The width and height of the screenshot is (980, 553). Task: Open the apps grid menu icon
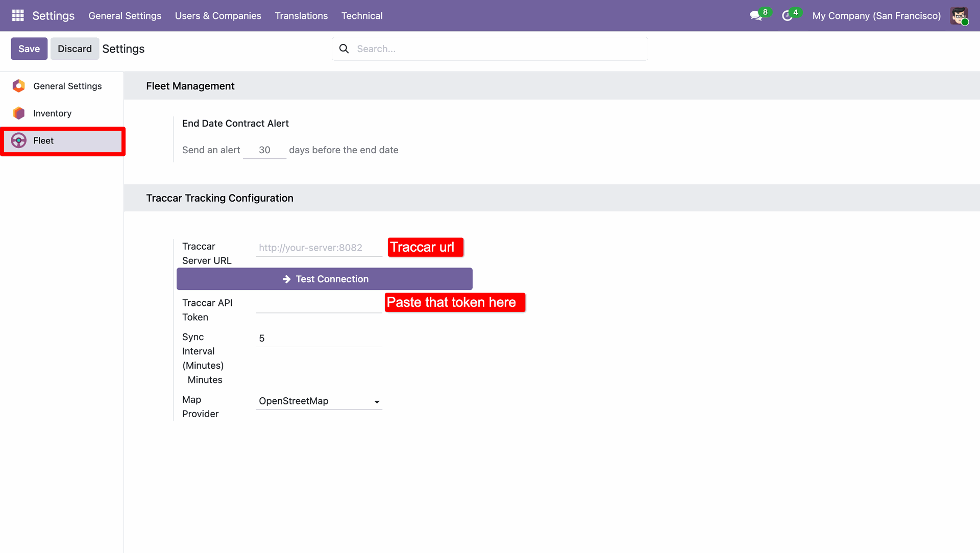pos(18,15)
